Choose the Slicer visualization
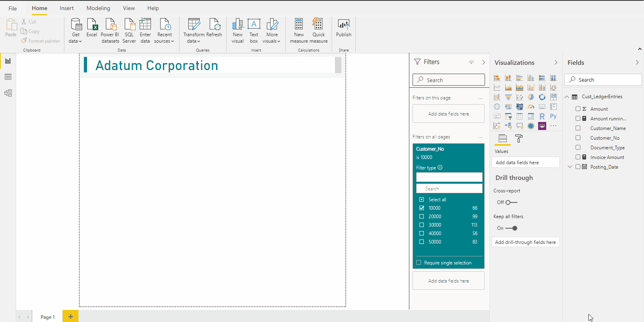Screen dimensions: 644x322 [508, 116]
